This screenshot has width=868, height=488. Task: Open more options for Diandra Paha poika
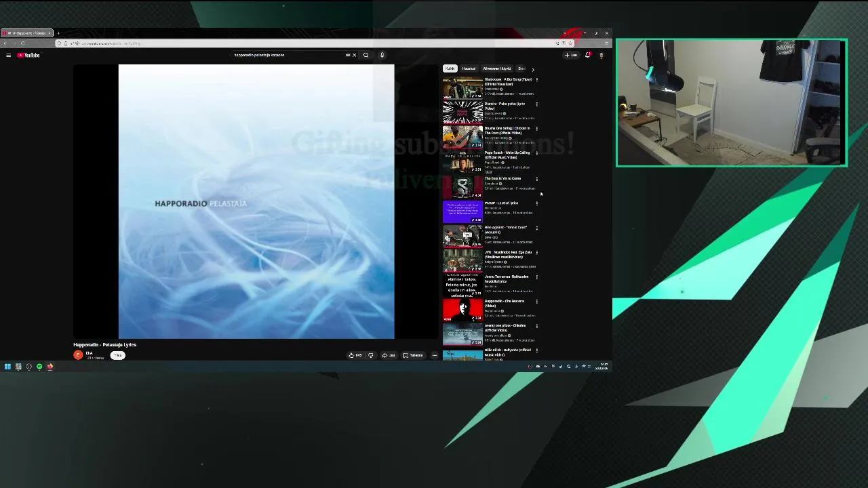point(537,104)
